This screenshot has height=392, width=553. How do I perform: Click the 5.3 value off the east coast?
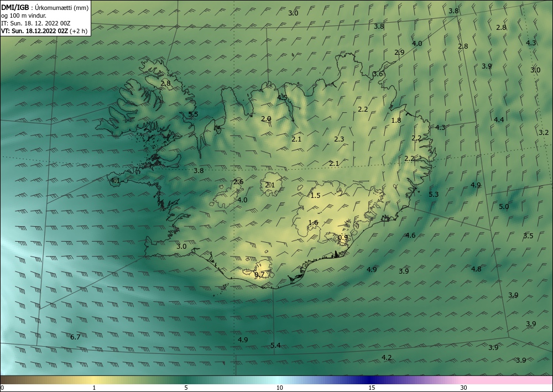pos(434,194)
